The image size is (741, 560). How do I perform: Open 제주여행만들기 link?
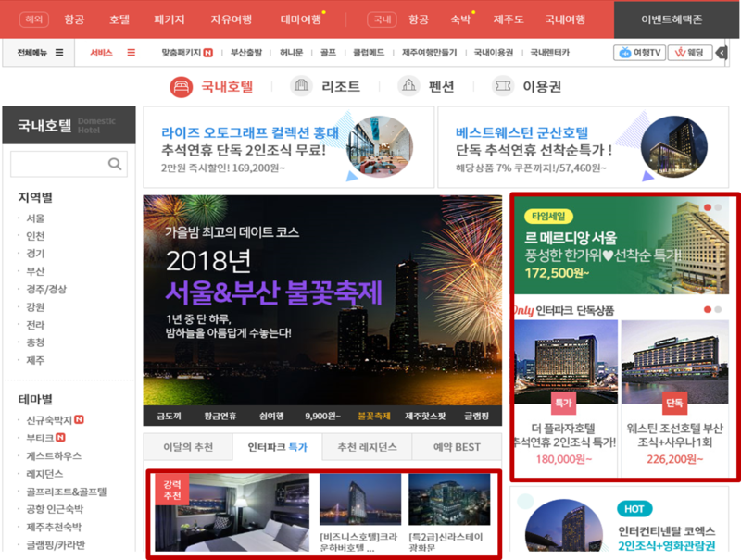[429, 53]
